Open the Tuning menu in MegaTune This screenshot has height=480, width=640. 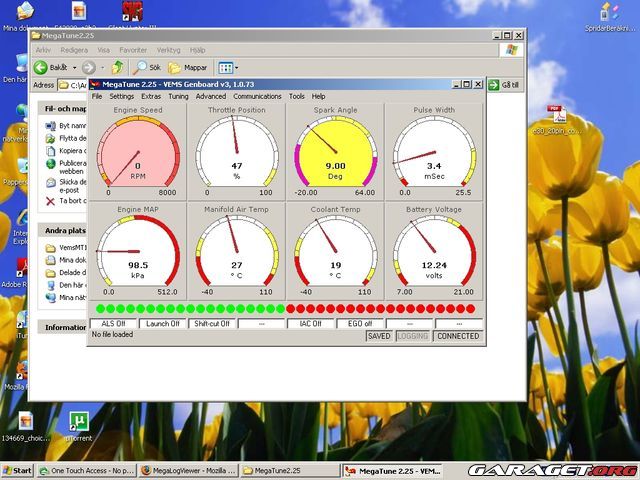(x=178, y=96)
